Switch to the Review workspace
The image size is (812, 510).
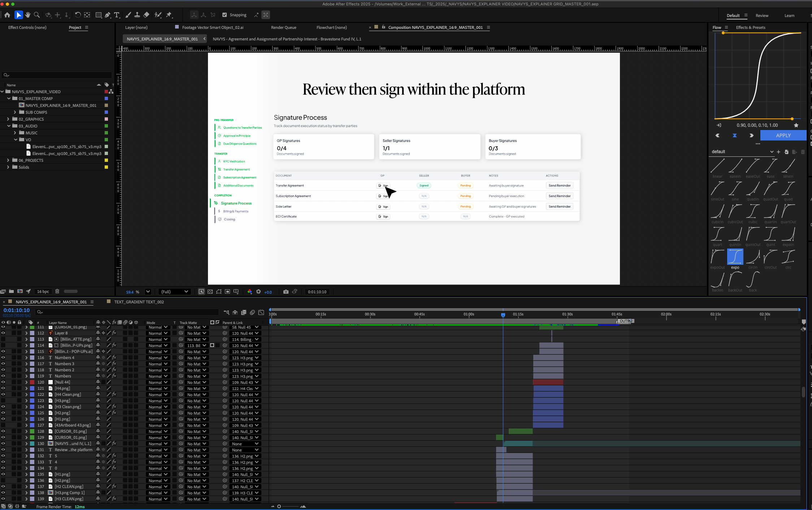[x=762, y=16]
